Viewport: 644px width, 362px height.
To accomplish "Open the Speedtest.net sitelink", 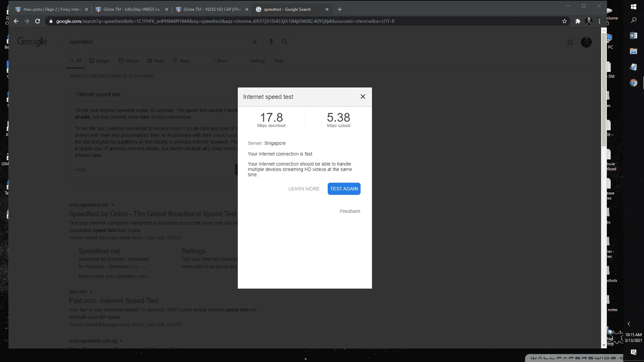I will tap(99, 251).
